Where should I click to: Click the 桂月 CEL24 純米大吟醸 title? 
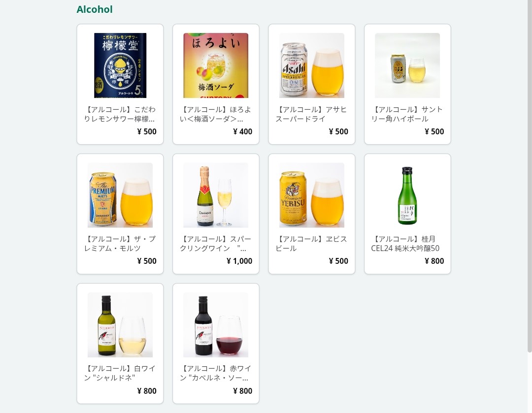[405, 244]
